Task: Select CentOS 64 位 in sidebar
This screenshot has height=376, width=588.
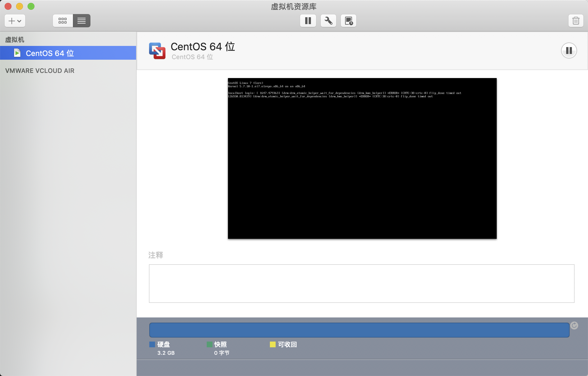Action: coord(50,53)
